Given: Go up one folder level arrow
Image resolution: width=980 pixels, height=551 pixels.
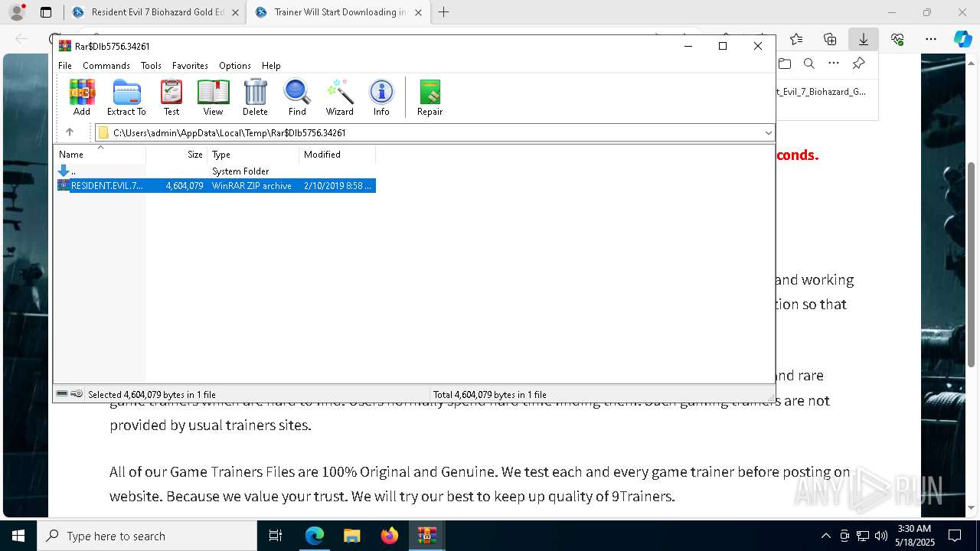Looking at the screenshot, I should (x=69, y=132).
